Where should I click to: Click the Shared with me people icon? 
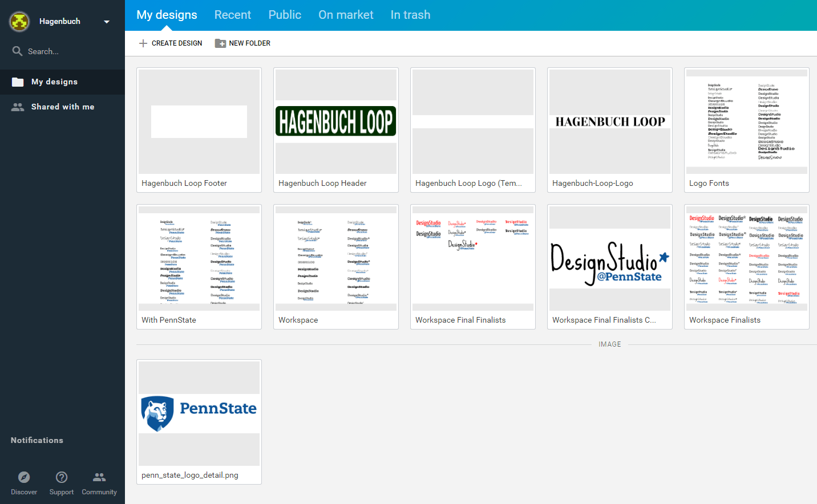tap(18, 107)
